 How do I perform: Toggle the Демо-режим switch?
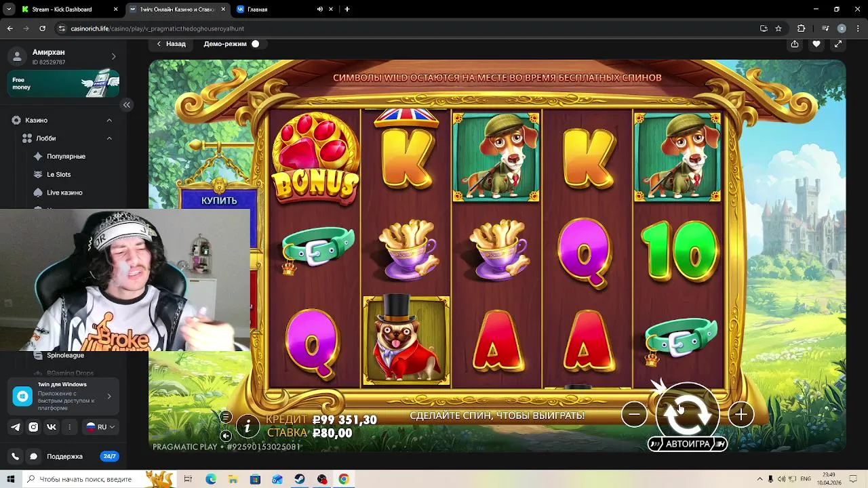click(255, 43)
